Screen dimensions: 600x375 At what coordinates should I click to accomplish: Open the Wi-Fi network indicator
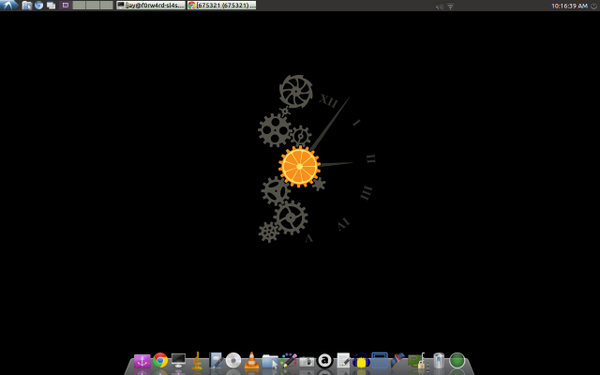(x=450, y=6)
